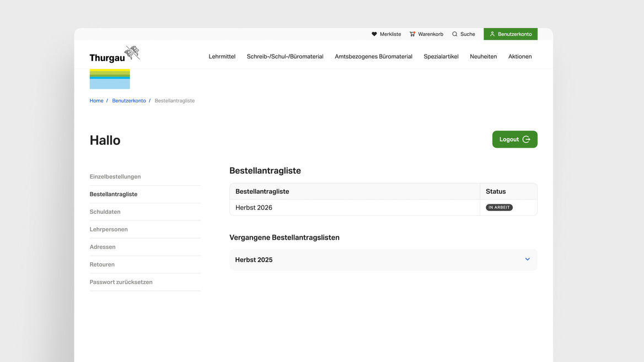644x362 pixels.
Task: Click the Logout arrow icon
Action: click(526, 139)
